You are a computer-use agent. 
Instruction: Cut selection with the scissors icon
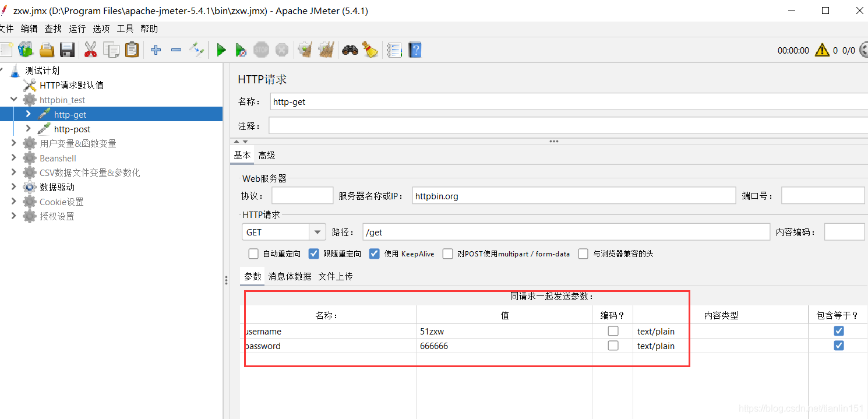[x=90, y=50]
